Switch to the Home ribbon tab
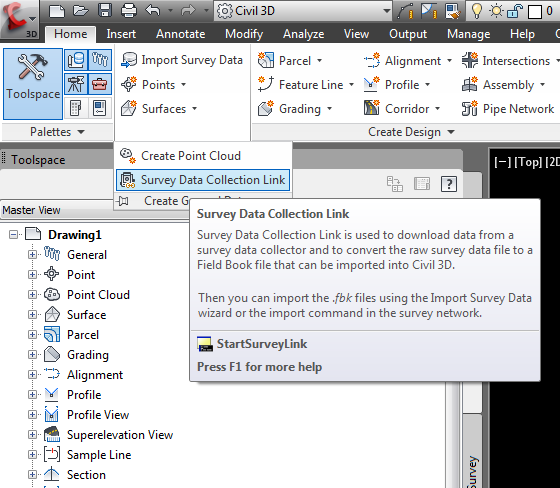Viewport: 560px width, 488px height. point(71,34)
